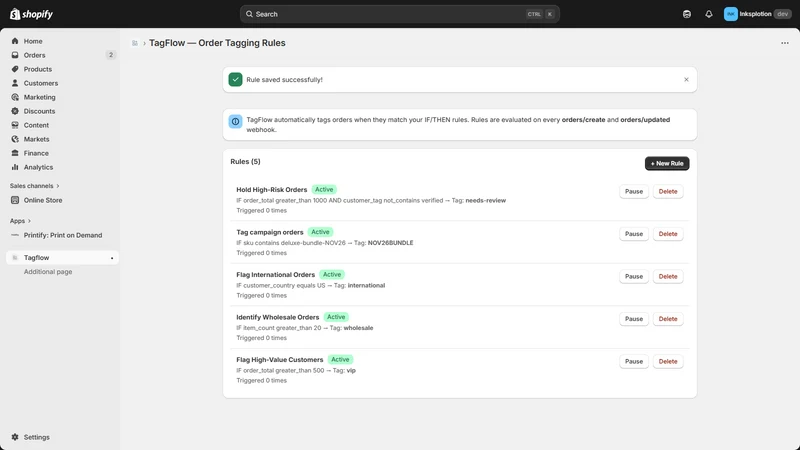
Task: Click the Markets globe icon
Action: [x=15, y=139]
